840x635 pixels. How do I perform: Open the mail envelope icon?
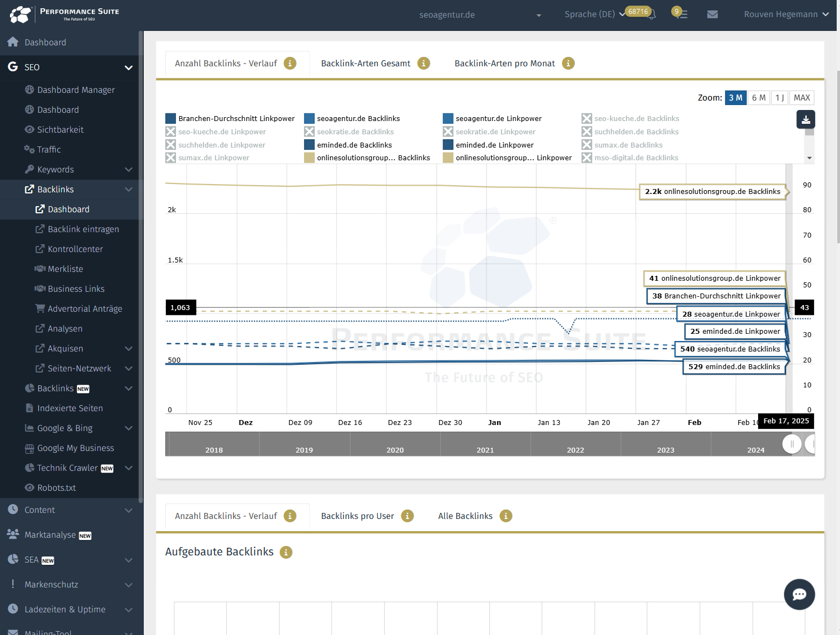712,14
